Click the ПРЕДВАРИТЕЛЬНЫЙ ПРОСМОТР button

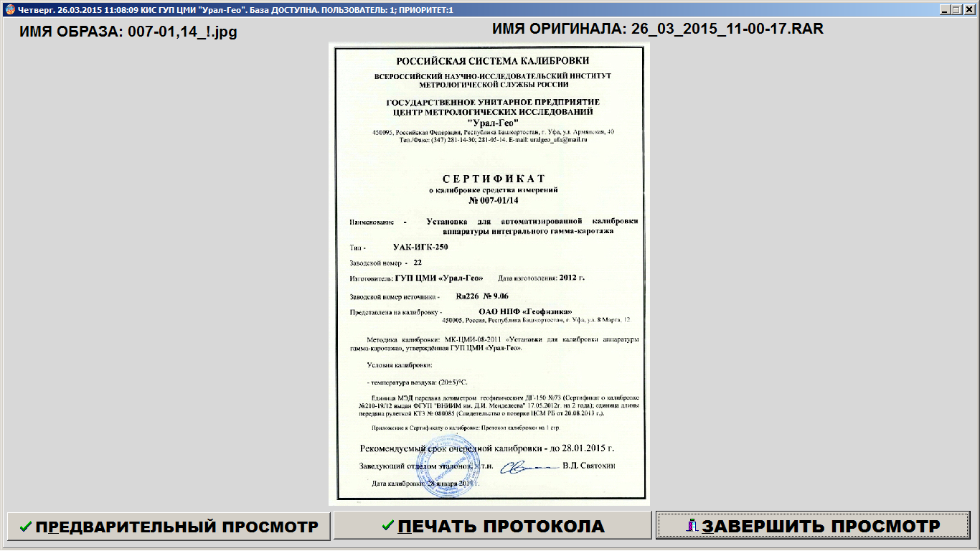169,526
